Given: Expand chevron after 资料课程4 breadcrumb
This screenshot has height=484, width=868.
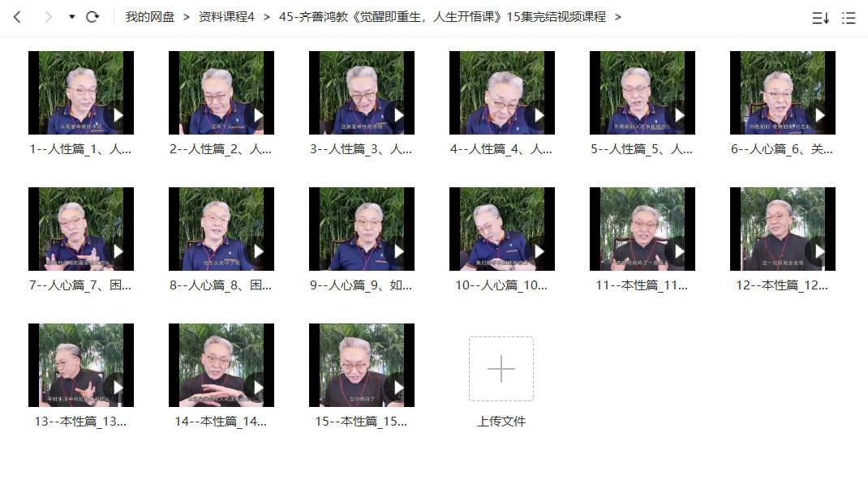Looking at the screenshot, I should point(267,17).
